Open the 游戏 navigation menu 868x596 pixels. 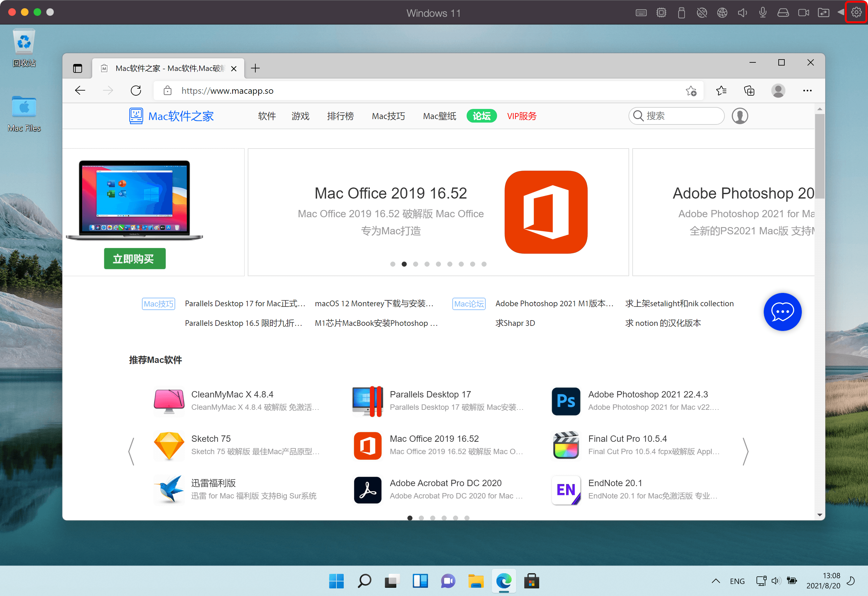pos(300,116)
